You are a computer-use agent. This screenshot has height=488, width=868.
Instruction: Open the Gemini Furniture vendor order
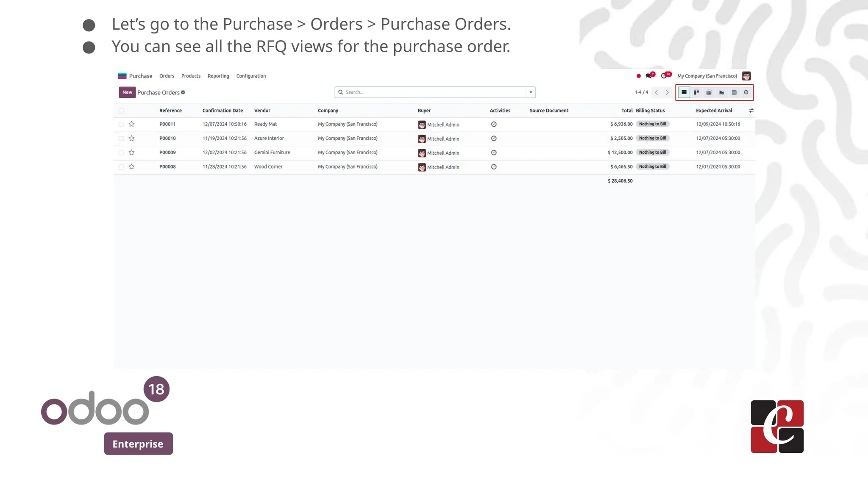click(272, 152)
